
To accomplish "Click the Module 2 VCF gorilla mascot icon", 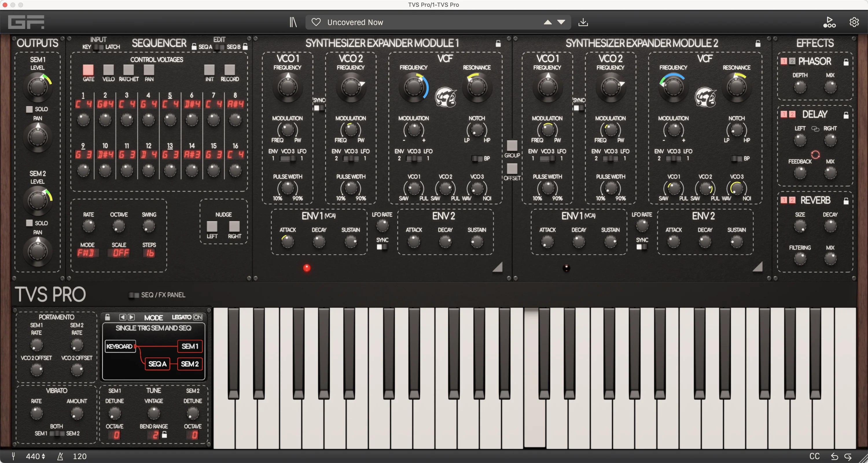I will pyautogui.click(x=705, y=98).
